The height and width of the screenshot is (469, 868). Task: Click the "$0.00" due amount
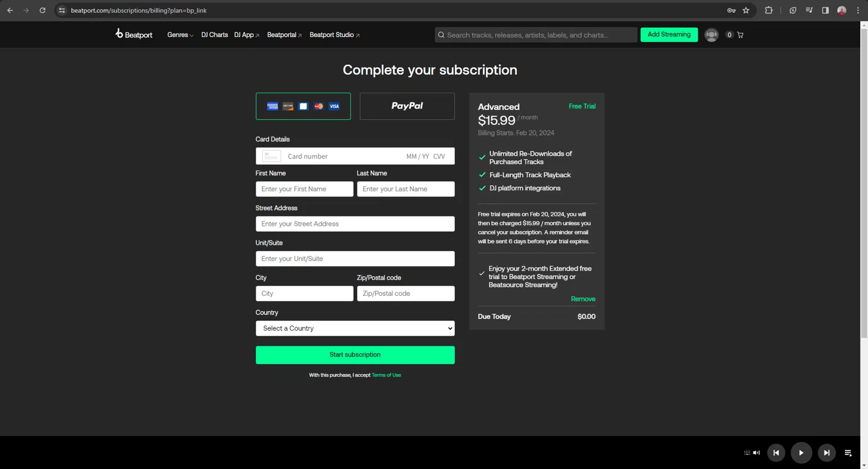pyautogui.click(x=586, y=317)
